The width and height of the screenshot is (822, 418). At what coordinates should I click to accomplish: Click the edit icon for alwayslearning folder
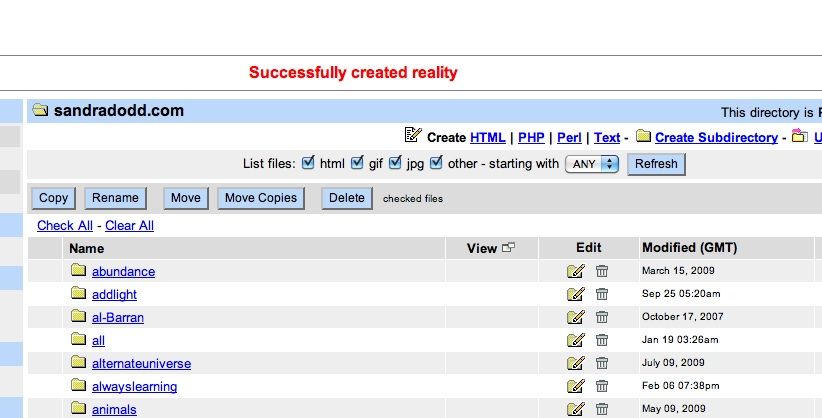[x=575, y=386]
